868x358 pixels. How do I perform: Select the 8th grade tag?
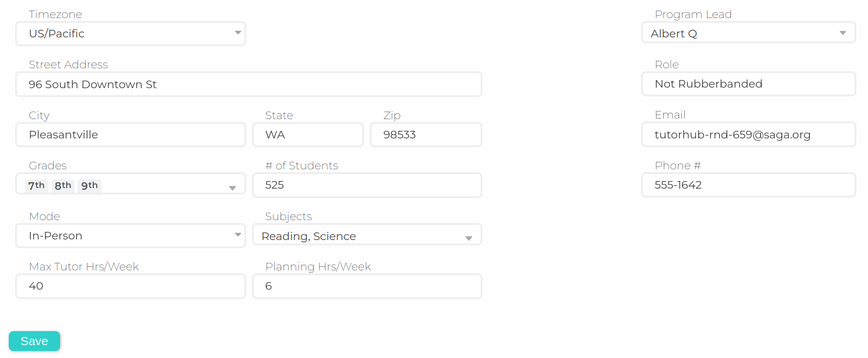pyautogui.click(x=62, y=185)
